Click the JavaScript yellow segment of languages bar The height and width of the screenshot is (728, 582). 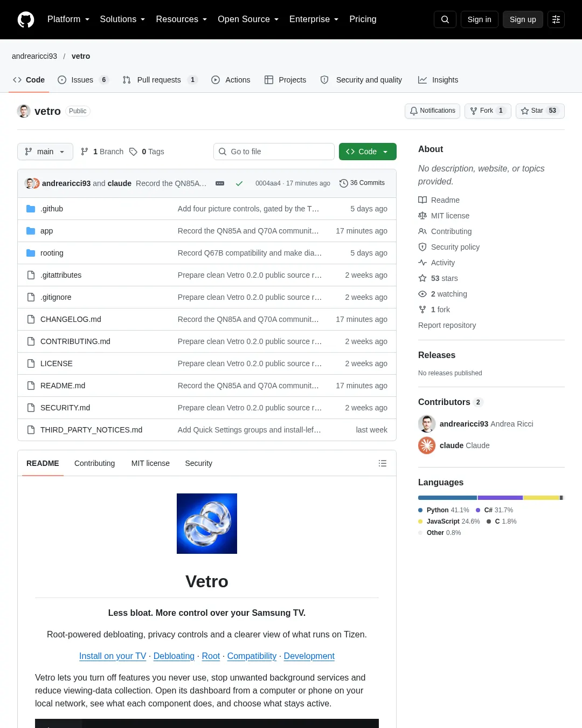tap(541, 498)
